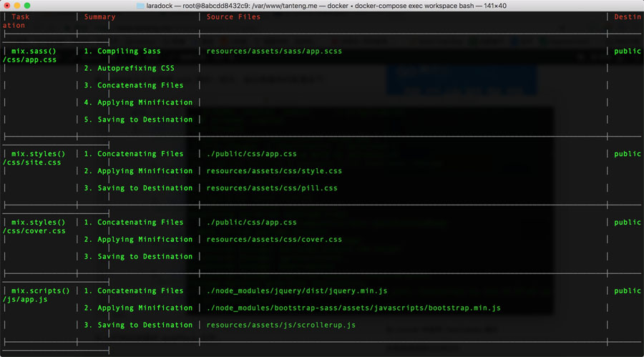Screen dimensions: 644x357
Task: Click the red Task column header
Action: [21, 16]
